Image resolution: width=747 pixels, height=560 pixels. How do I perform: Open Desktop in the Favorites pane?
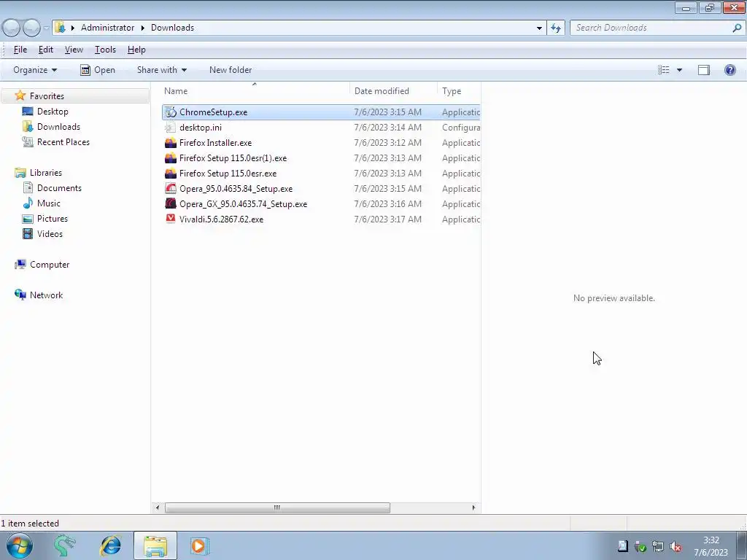[53, 112]
